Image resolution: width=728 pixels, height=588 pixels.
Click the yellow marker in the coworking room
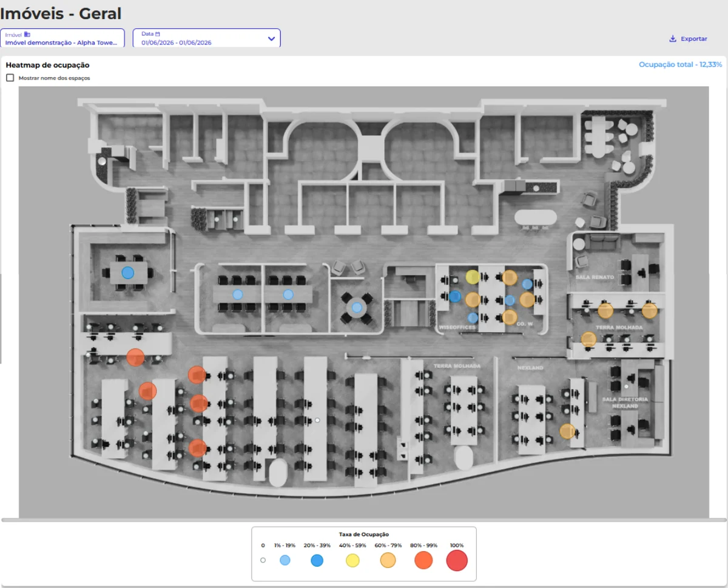[473, 277]
